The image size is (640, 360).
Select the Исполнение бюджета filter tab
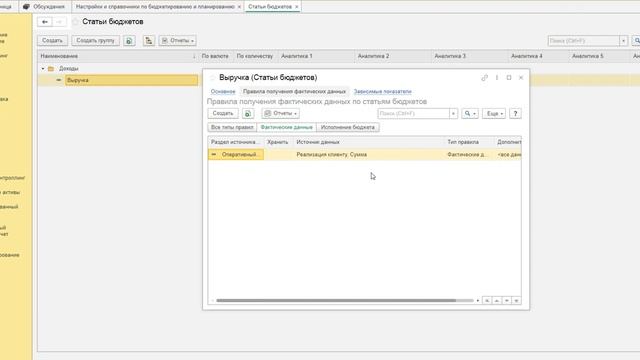[x=348, y=127]
